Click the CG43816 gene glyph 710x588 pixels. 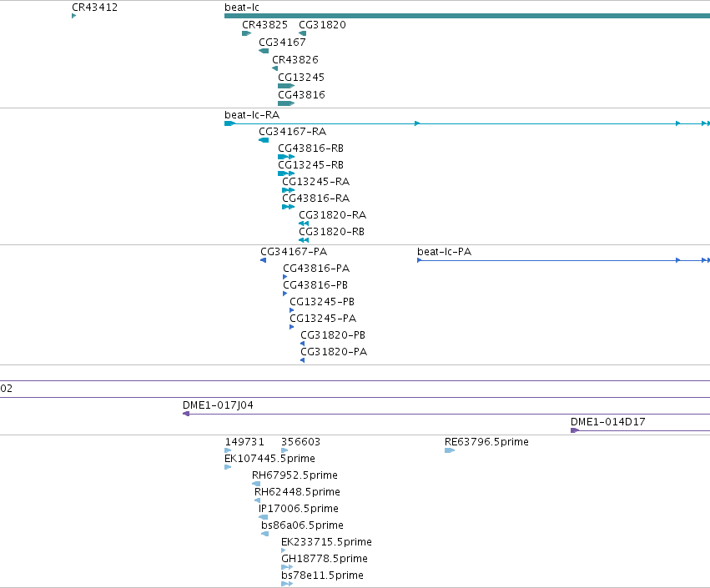tap(286, 103)
